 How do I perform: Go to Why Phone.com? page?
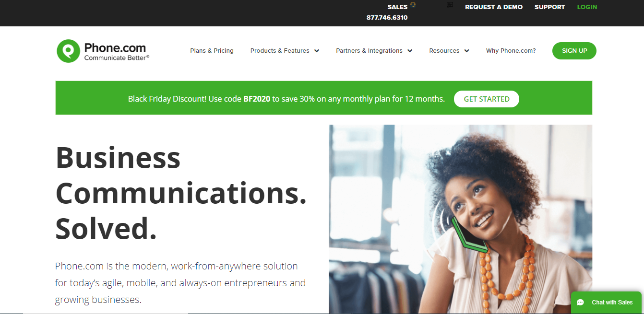pyautogui.click(x=511, y=51)
